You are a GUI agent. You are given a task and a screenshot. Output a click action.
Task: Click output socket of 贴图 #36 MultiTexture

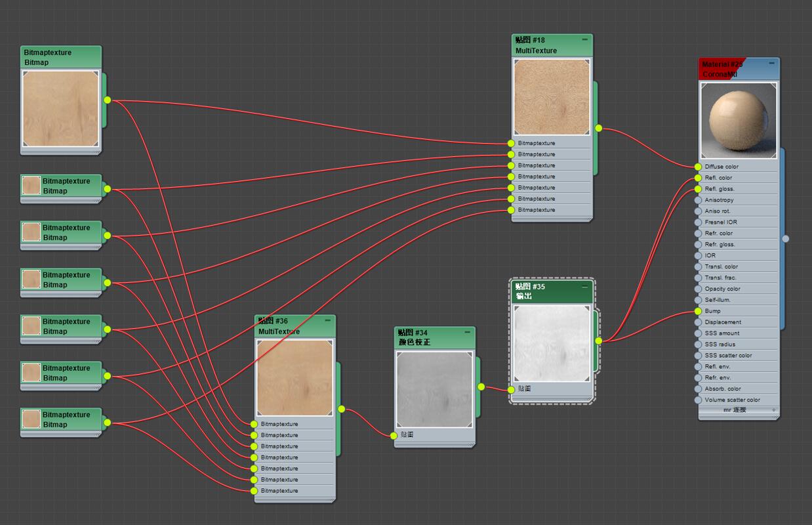(x=341, y=409)
